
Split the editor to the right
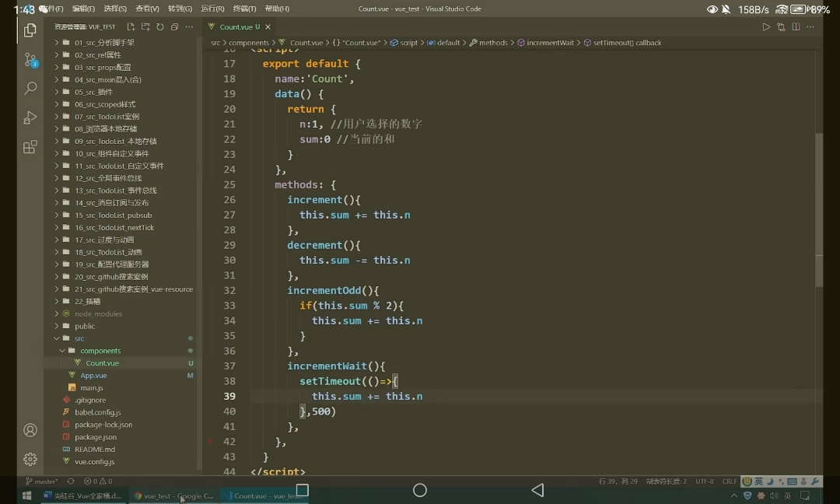(x=796, y=26)
